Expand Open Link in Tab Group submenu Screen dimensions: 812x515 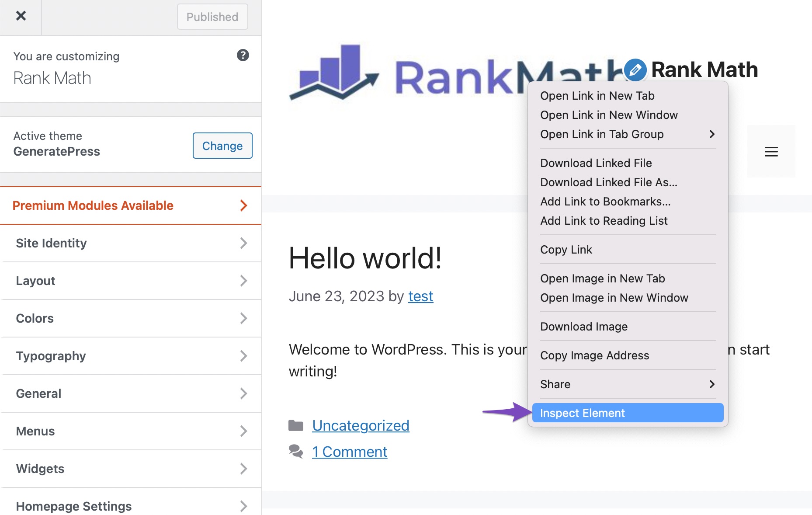click(x=628, y=134)
